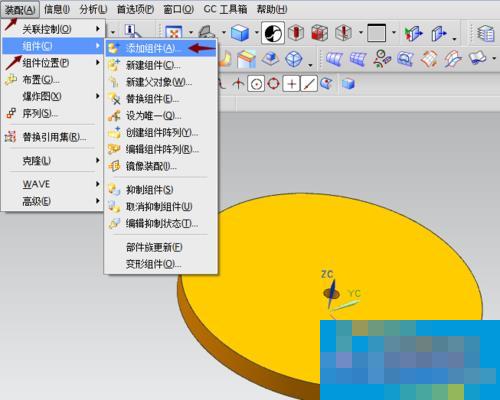This screenshot has height=400, width=500.
Task: Click the gray background square icon
Action: point(377,33)
